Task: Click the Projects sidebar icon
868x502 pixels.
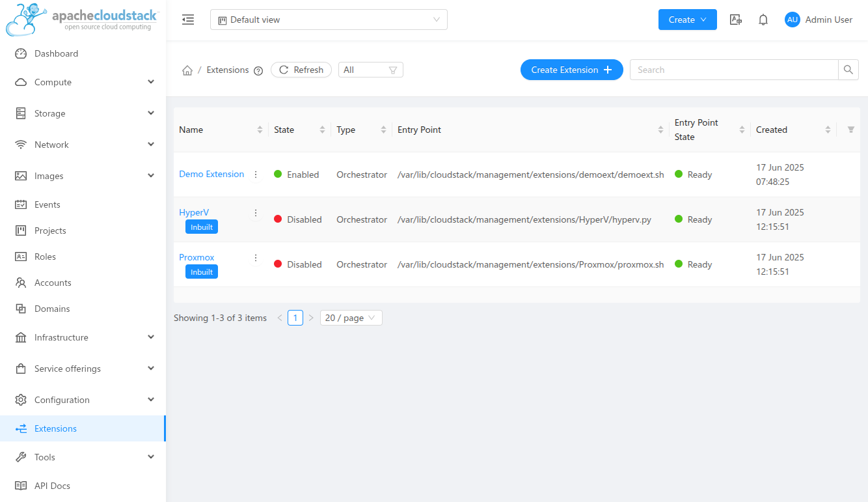Action: tap(21, 230)
